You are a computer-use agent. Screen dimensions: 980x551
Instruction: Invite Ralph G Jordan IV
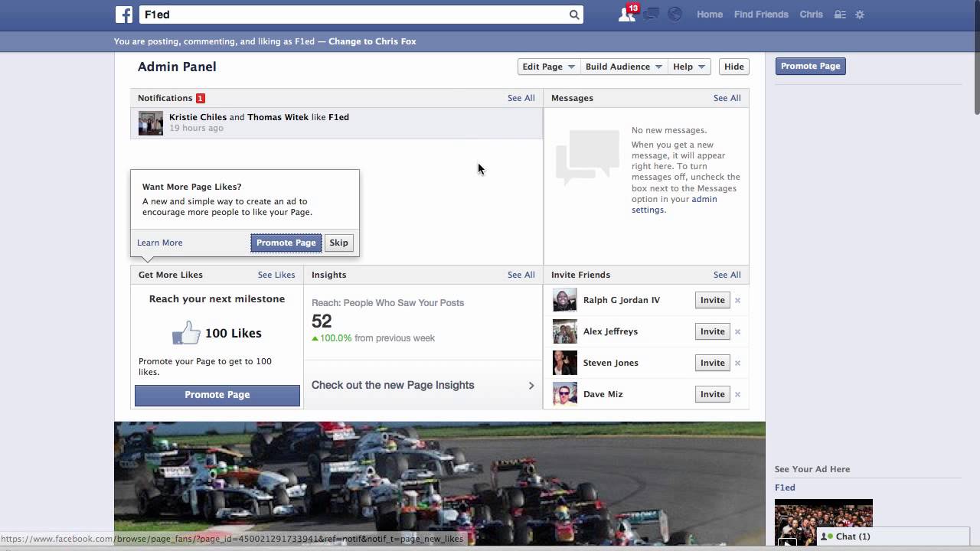point(712,300)
